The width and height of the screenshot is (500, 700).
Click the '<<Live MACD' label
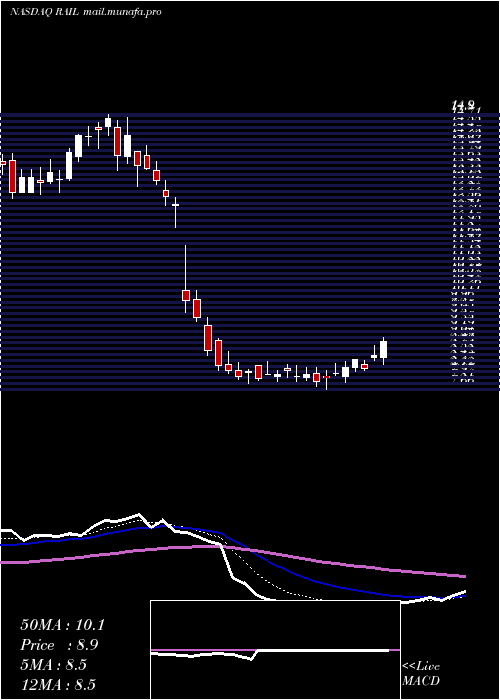(421, 674)
